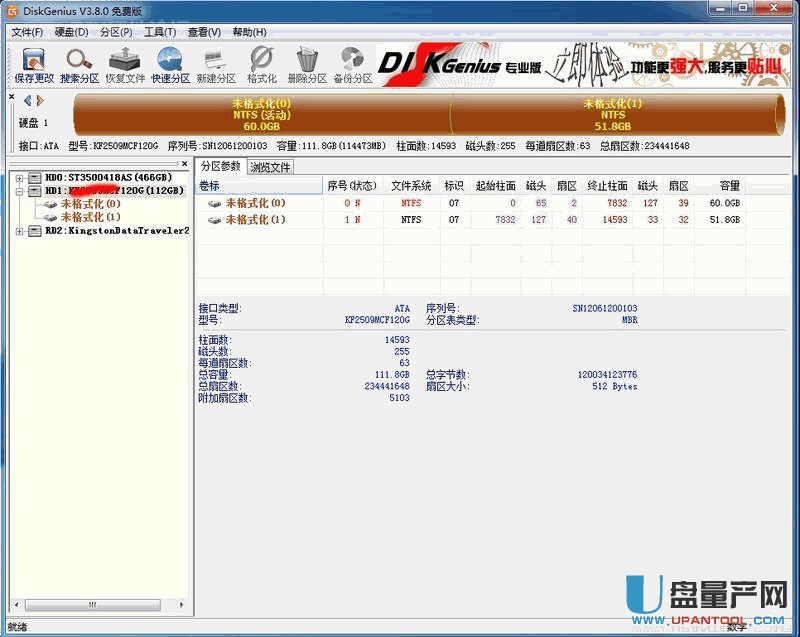Select the 60.0GB NTFS partition bar

(262, 115)
